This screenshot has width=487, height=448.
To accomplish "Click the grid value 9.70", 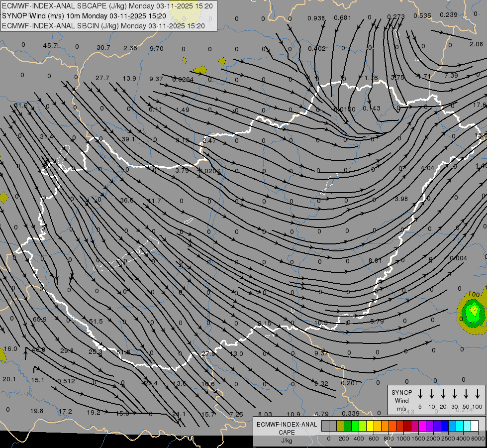I will (x=157, y=48).
